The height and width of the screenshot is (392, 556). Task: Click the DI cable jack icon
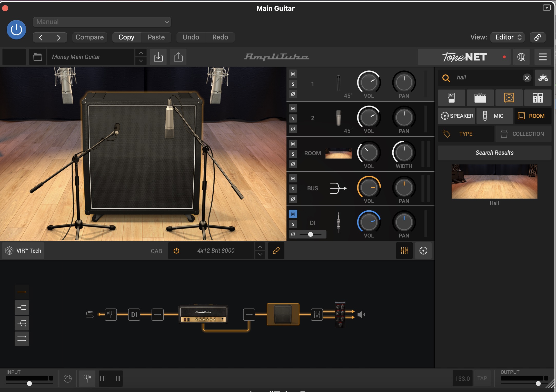339,223
